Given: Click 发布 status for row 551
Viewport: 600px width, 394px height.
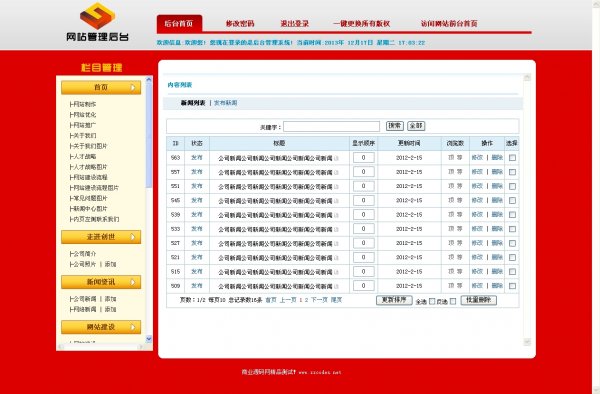Looking at the screenshot, I should coord(197,186).
